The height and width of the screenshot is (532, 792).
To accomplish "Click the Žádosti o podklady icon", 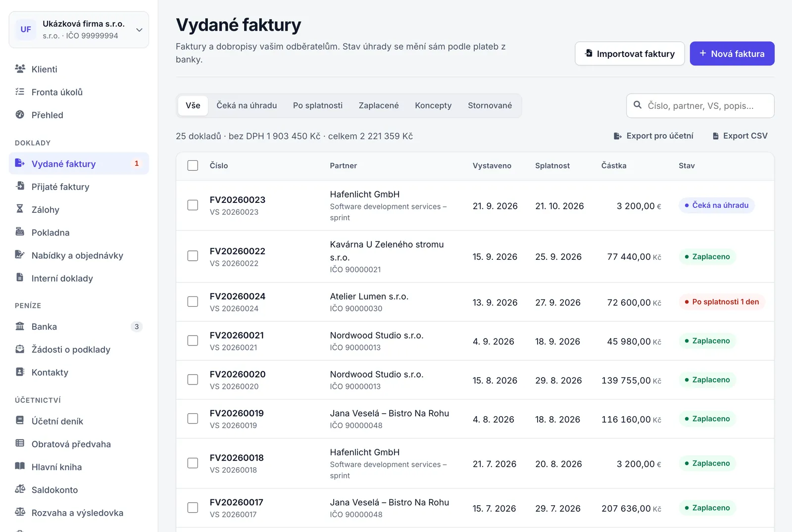I will coord(20,349).
